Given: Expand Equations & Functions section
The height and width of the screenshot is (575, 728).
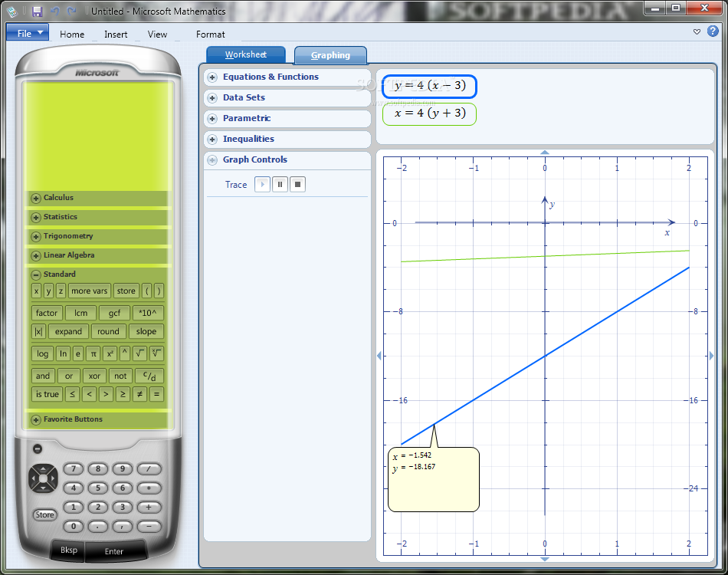Looking at the screenshot, I should 212,77.
